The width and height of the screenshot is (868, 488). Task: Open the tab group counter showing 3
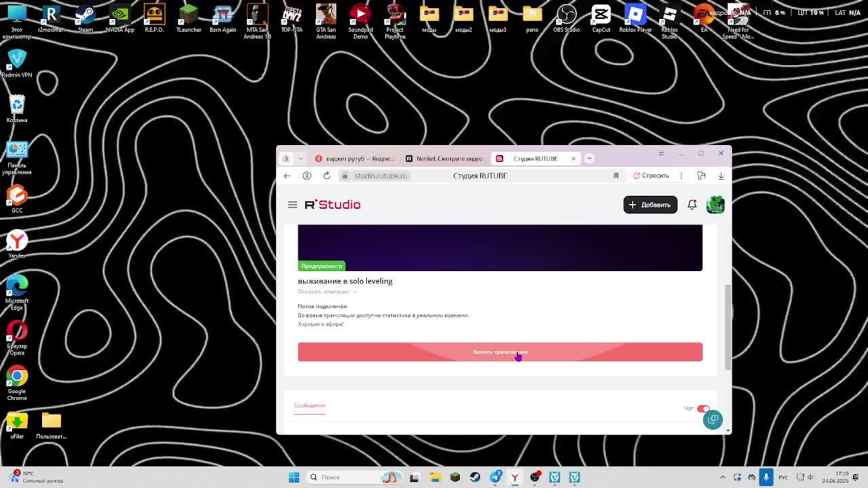coord(285,159)
